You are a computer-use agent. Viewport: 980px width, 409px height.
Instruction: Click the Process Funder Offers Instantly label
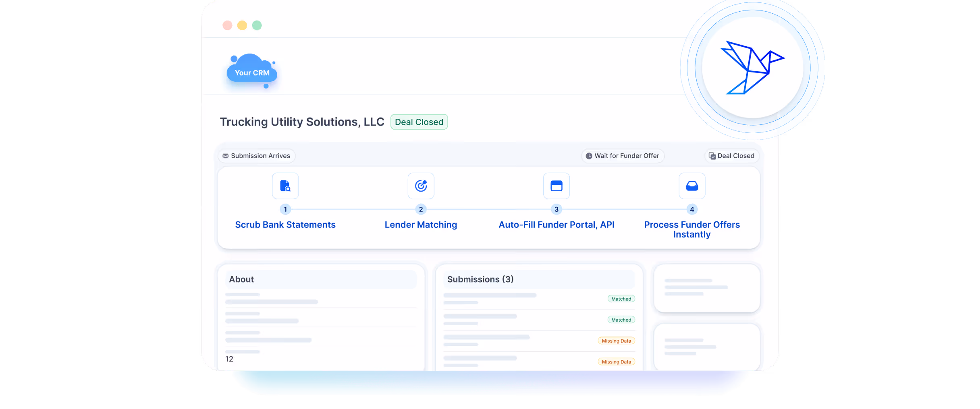692,229
